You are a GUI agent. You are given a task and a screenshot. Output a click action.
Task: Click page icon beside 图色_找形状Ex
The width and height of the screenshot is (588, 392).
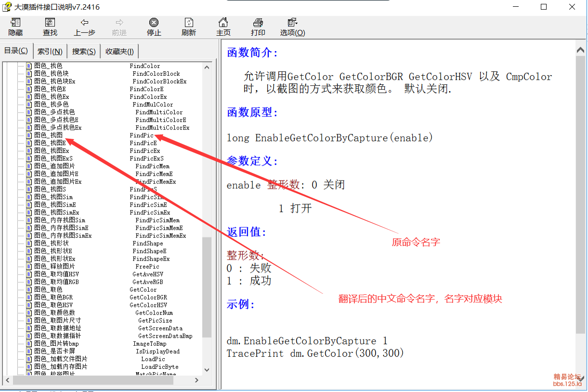29,259
